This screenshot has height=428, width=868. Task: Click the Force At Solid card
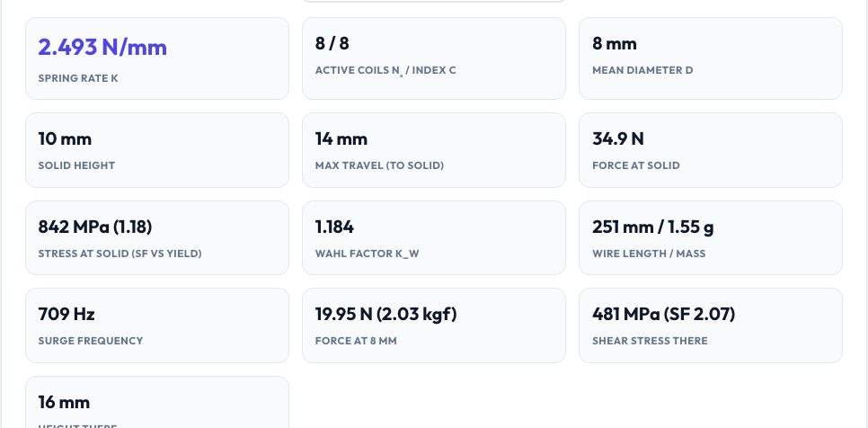(x=711, y=150)
